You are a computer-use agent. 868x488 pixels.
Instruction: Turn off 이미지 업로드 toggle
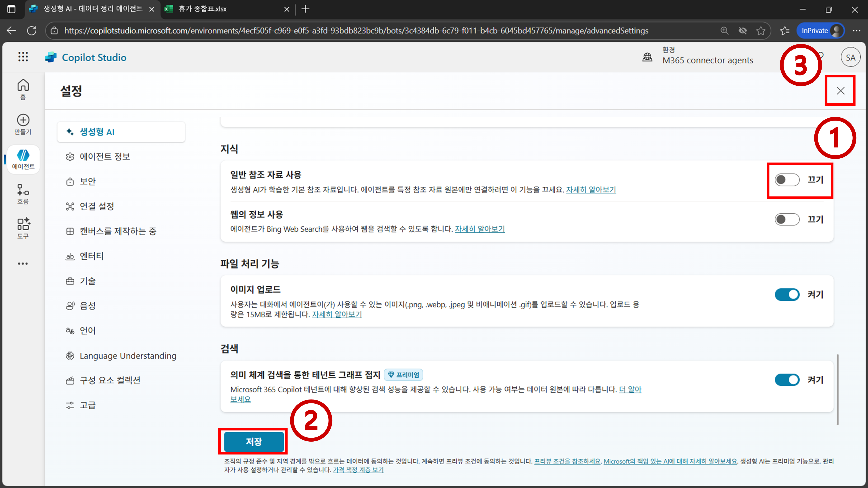pyautogui.click(x=787, y=295)
